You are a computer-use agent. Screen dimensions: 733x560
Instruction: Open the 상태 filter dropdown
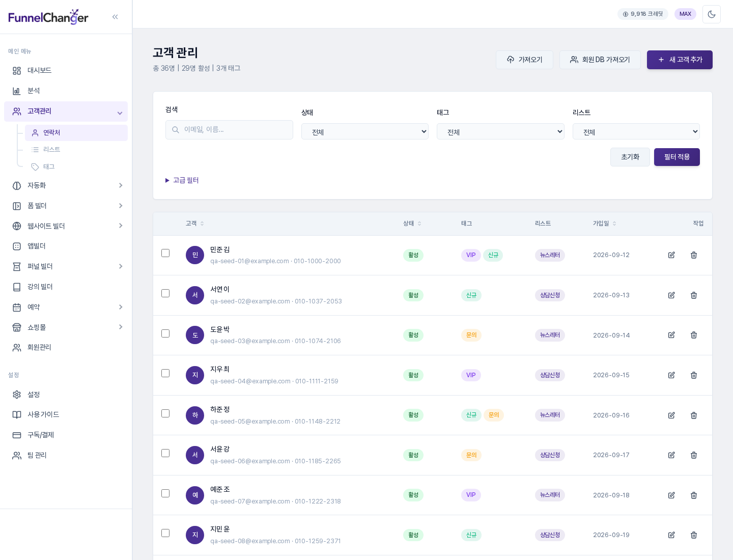365,131
